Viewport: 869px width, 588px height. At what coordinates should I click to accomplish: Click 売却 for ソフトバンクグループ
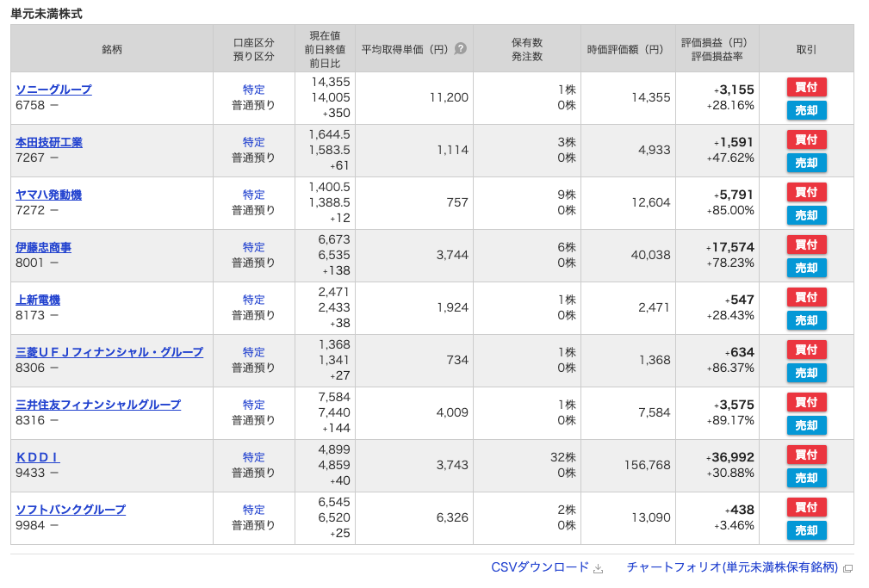point(806,531)
